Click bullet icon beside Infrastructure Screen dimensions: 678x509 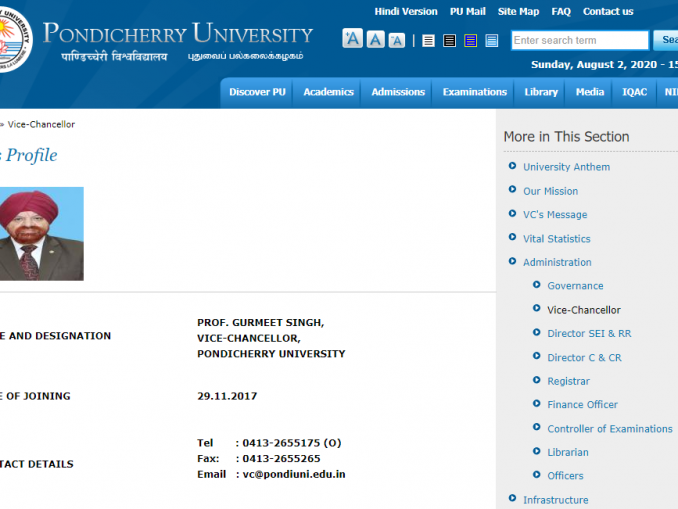pyautogui.click(x=512, y=498)
